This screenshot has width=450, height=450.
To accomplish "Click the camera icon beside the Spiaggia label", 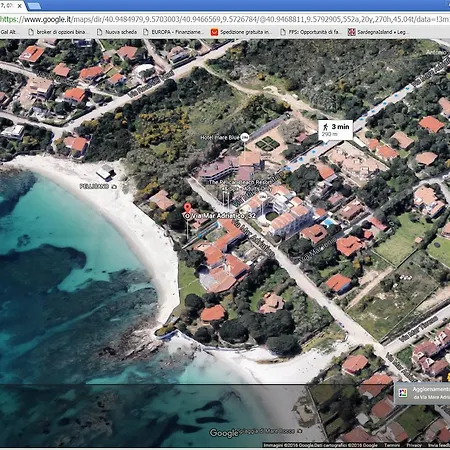I will tap(300, 431).
